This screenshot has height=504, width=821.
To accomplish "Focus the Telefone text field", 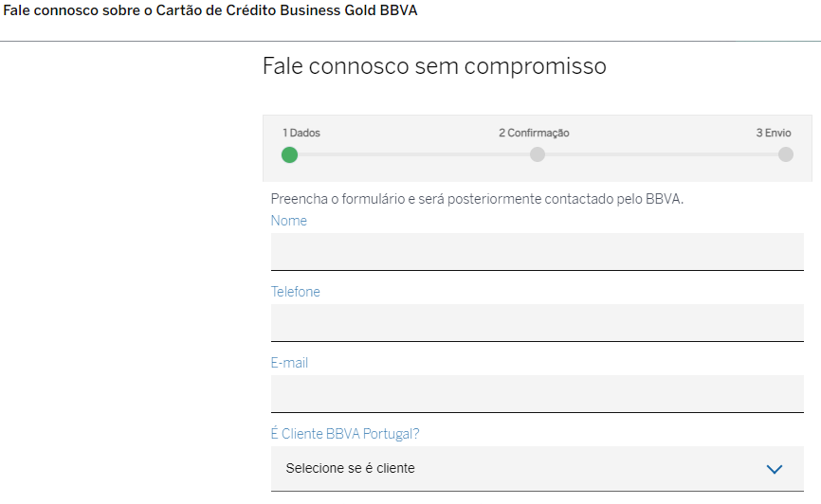I will [537, 323].
